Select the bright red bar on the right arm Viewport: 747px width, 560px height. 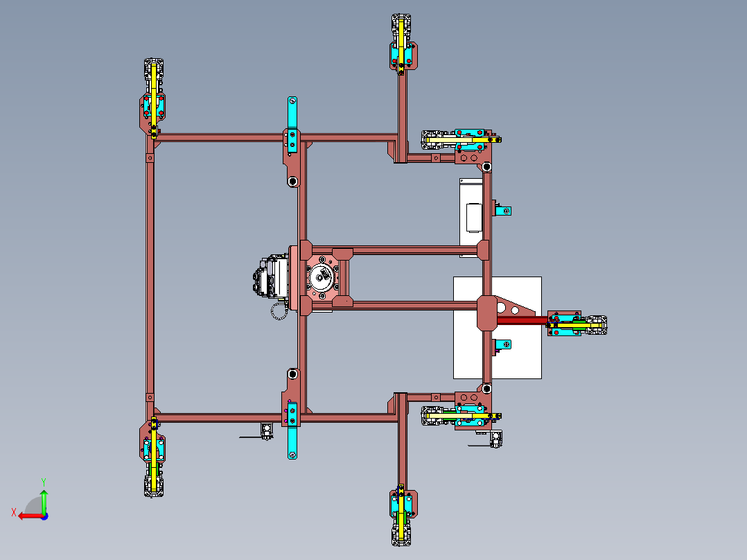click(x=522, y=321)
